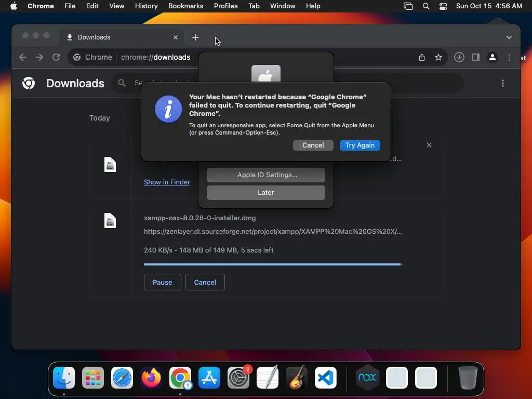Click first download's file icon
This screenshot has height=399, width=532.
(110, 165)
